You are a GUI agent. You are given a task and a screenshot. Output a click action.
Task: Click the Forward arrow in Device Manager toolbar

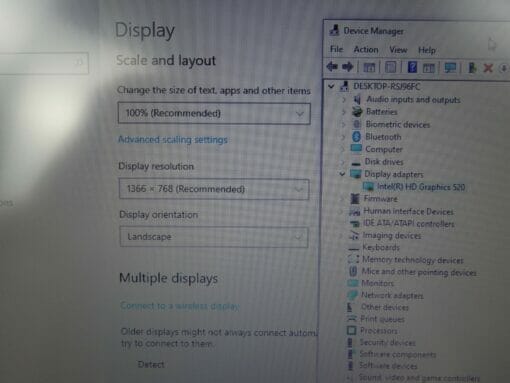(x=348, y=67)
